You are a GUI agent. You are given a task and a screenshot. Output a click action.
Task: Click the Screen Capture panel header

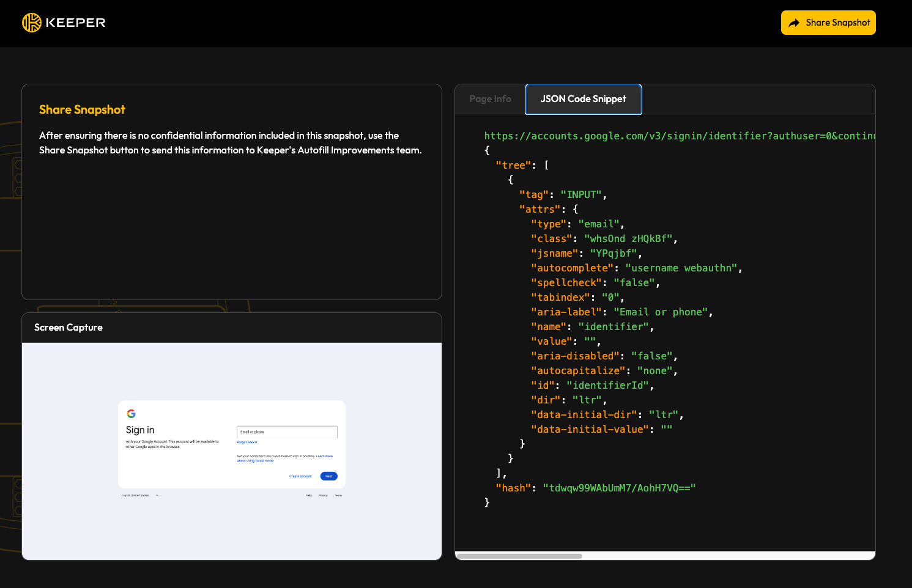[x=69, y=328]
